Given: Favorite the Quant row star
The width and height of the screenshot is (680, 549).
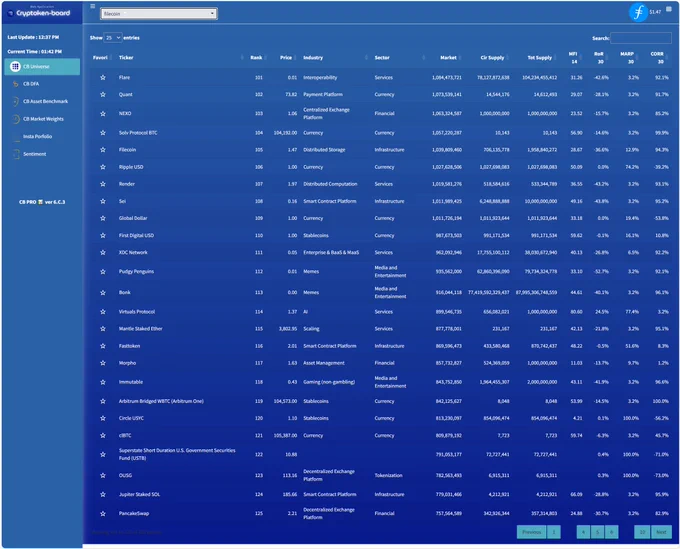Looking at the screenshot, I should pyautogui.click(x=103, y=94).
